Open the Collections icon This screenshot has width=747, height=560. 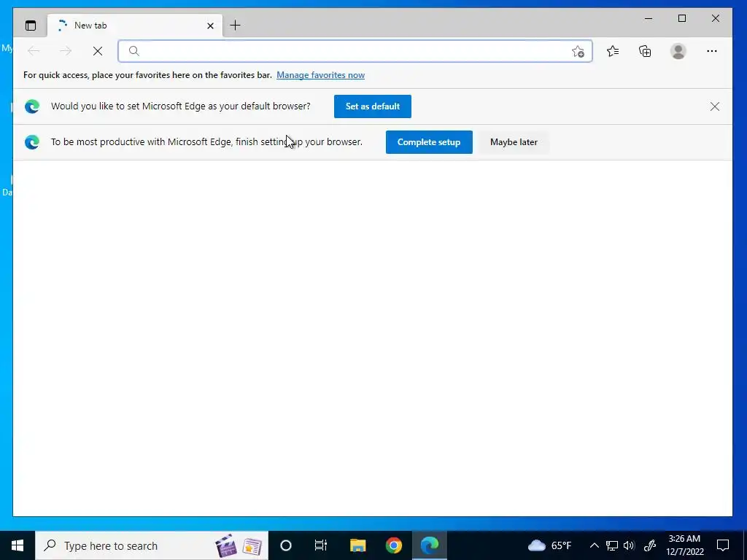pyautogui.click(x=645, y=51)
